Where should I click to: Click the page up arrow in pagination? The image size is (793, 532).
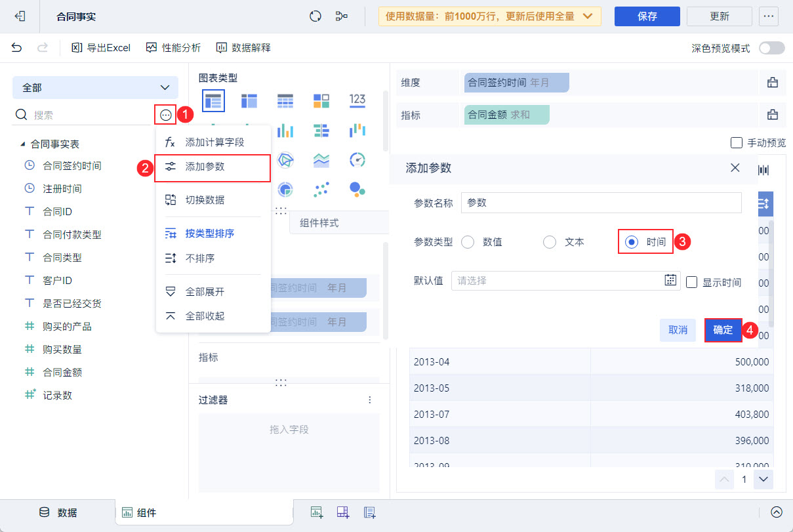pyautogui.click(x=725, y=480)
